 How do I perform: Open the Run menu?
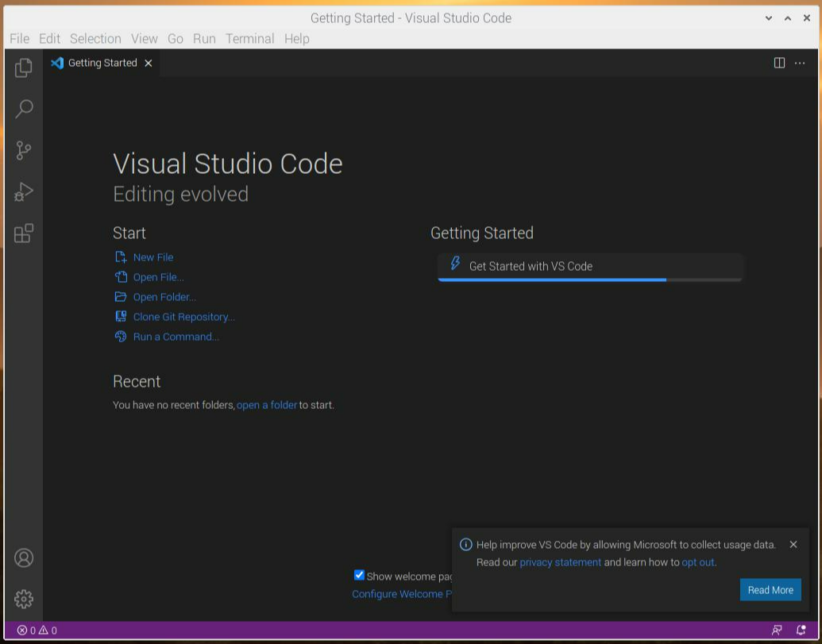pos(204,39)
